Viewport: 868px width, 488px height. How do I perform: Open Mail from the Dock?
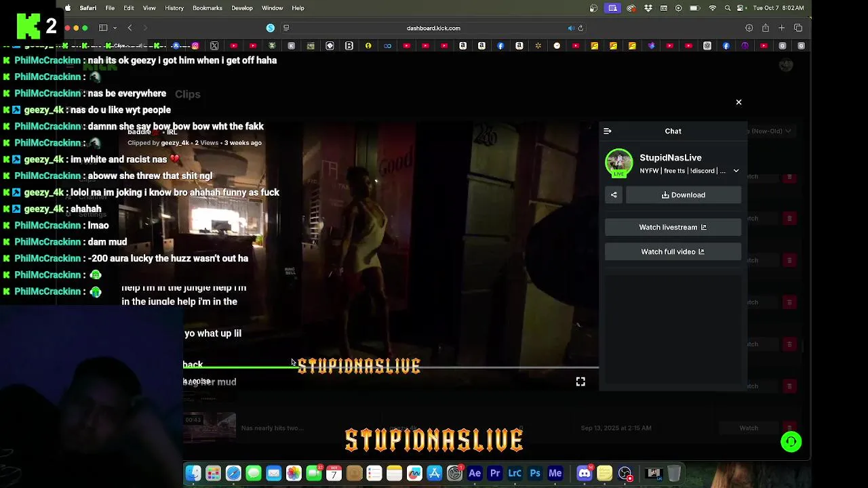tap(273, 473)
